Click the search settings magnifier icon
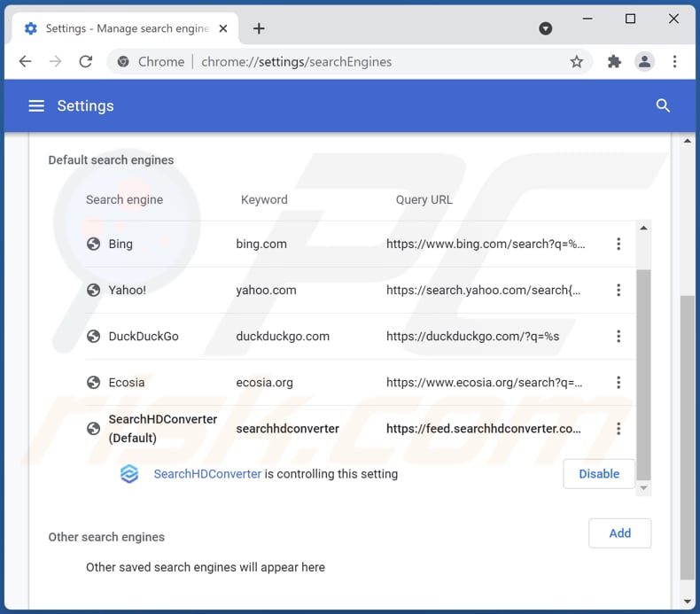 point(663,106)
